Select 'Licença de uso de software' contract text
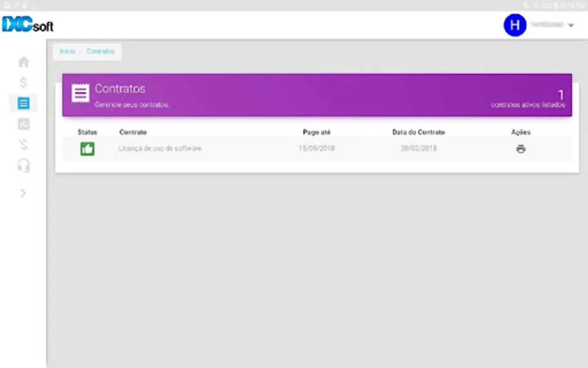Screen dimensions: 588x368 coord(160,148)
